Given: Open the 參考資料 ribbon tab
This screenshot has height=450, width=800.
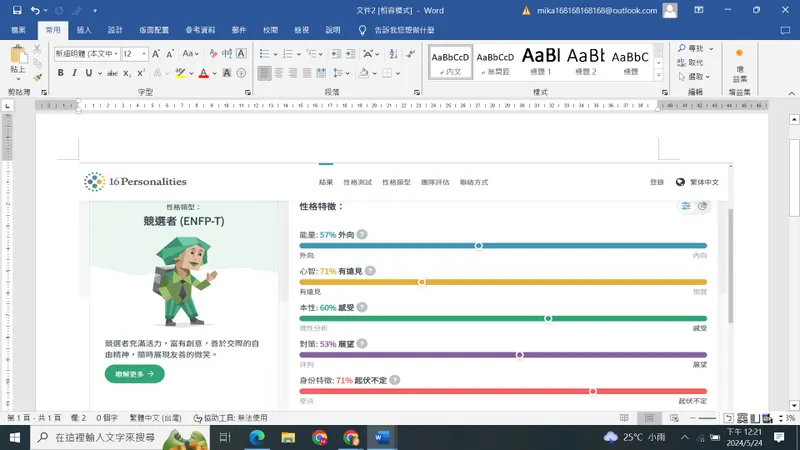Looking at the screenshot, I should (199, 31).
